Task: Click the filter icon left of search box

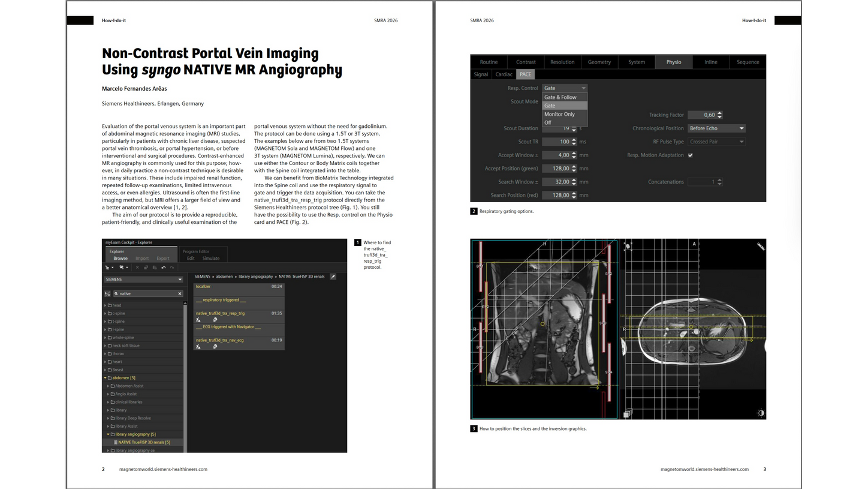Action: pyautogui.click(x=107, y=294)
